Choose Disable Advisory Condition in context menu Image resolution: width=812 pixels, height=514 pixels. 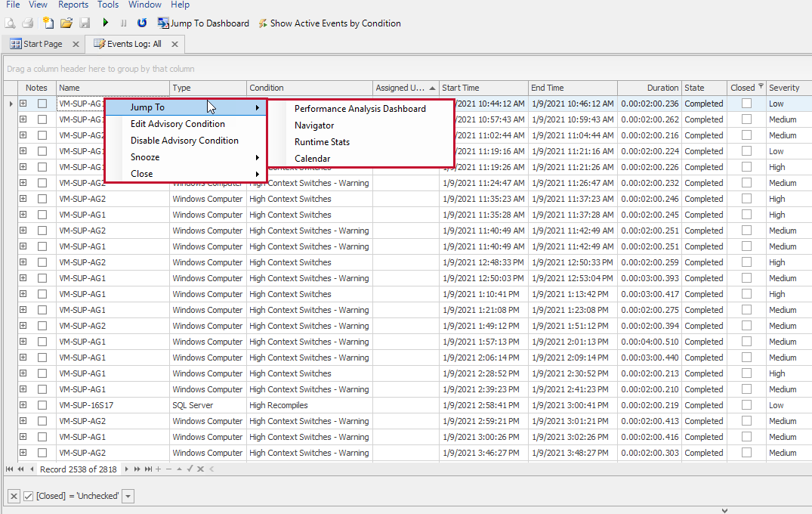click(x=184, y=141)
